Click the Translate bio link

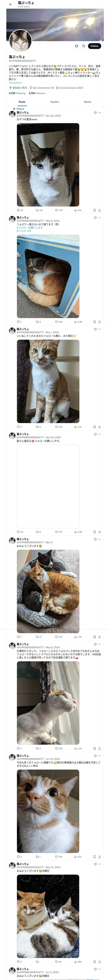[x=15, y=82]
